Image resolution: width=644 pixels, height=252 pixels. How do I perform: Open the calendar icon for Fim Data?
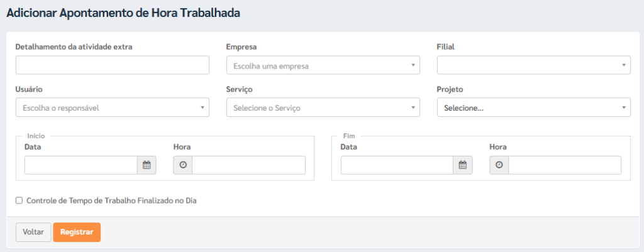pyautogui.click(x=463, y=165)
